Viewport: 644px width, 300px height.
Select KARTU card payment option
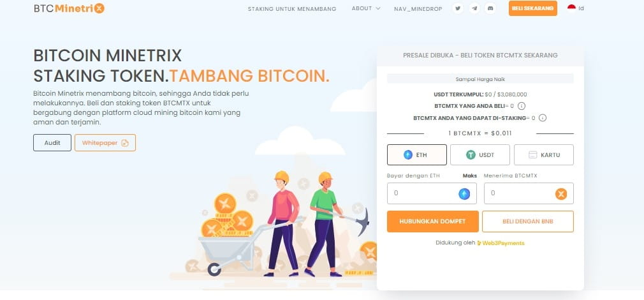(544, 155)
